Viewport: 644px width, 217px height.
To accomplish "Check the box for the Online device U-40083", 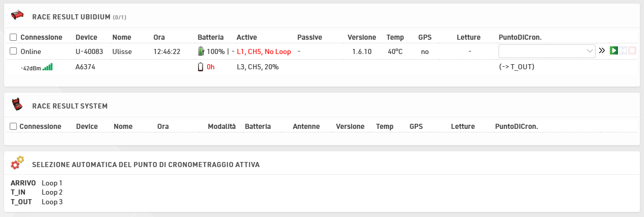I will point(13,51).
